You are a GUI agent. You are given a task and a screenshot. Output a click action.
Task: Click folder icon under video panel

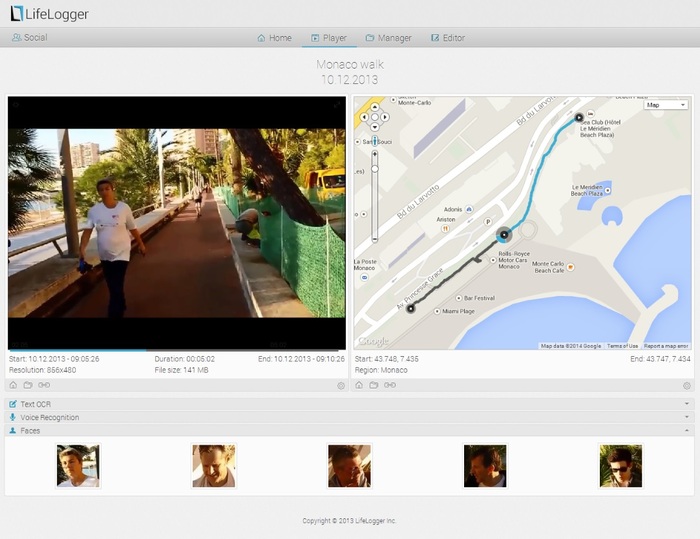(x=28, y=385)
